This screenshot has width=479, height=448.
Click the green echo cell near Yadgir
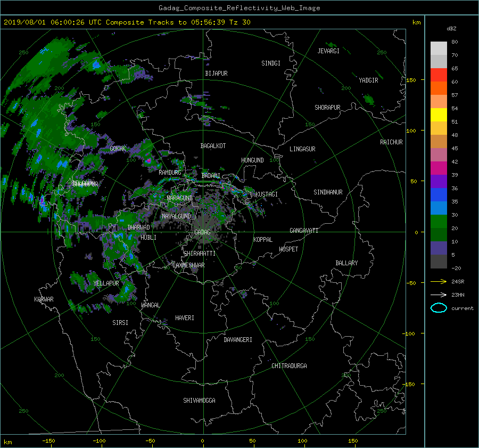pos(369,100)
